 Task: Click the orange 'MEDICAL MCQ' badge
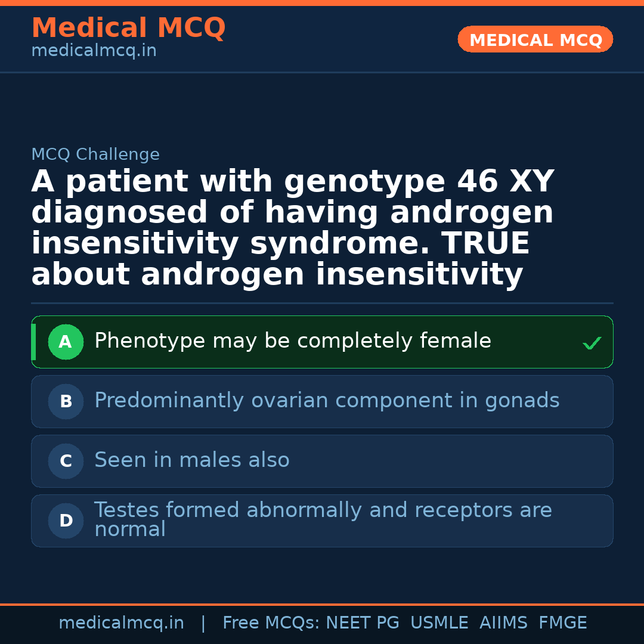click(535, 40)
